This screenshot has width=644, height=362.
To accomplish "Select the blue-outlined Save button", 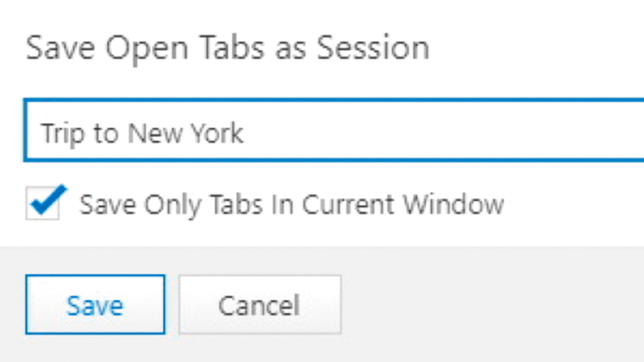I will coord(95,305).
